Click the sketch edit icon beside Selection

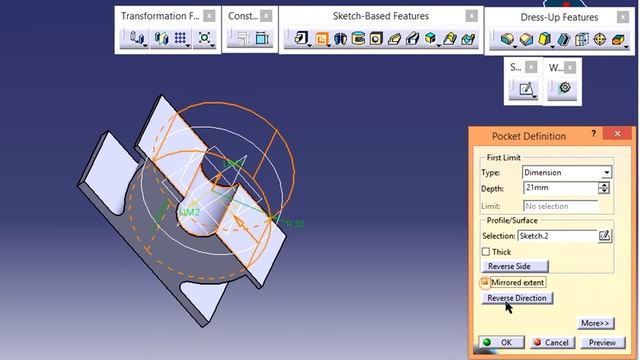604,236
